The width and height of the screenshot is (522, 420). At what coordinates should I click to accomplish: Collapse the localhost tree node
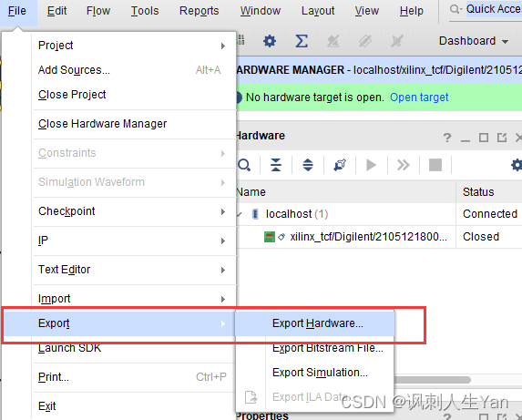pos(240,214)
